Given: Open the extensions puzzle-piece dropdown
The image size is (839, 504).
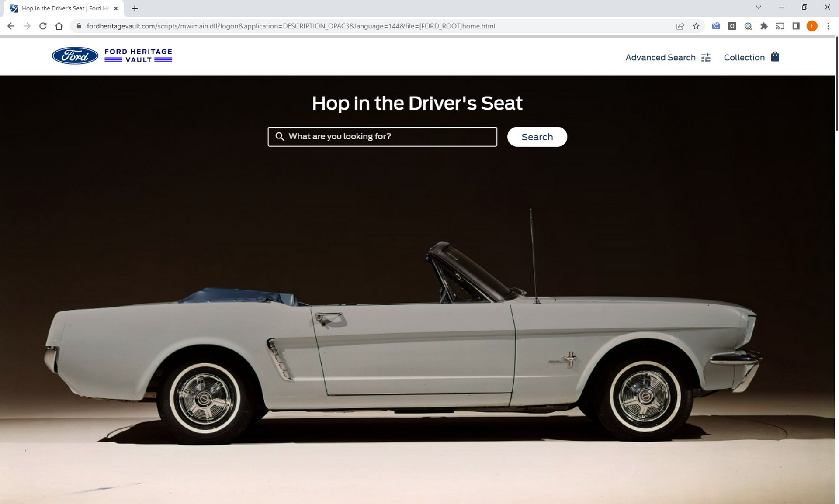Looking at the screenshot, I should coord(764,26).
